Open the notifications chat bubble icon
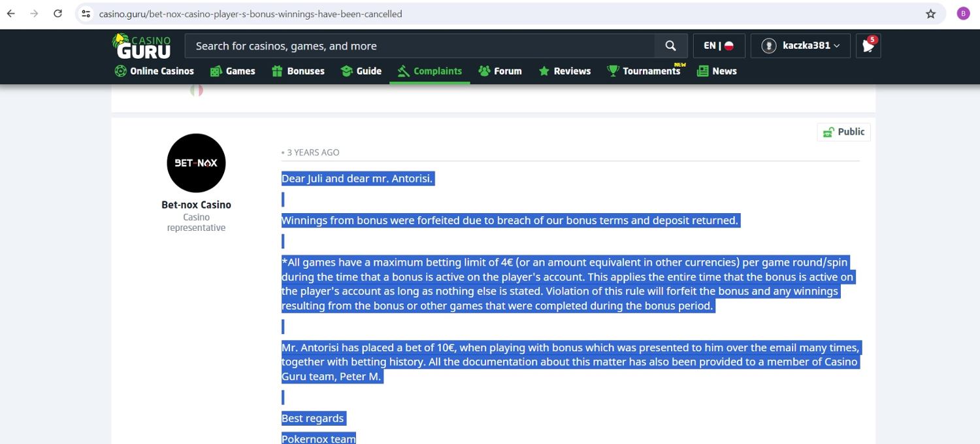Viewport: 980px width, 444px height. (x=868, y=46)
